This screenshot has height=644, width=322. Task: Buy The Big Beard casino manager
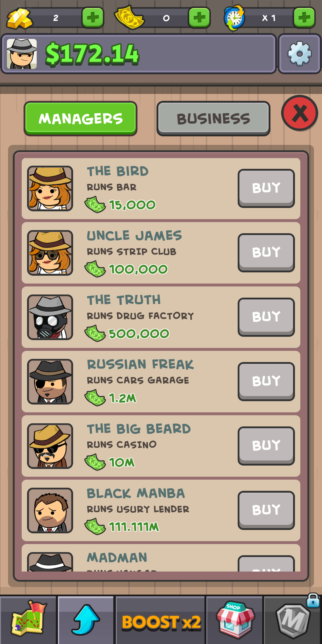click(x=266, y=446)
